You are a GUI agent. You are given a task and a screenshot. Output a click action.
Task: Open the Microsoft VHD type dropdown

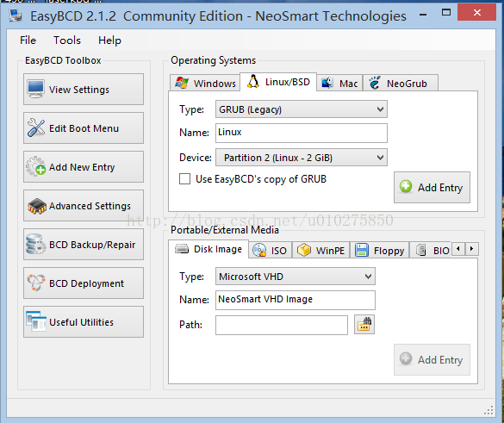295,277
